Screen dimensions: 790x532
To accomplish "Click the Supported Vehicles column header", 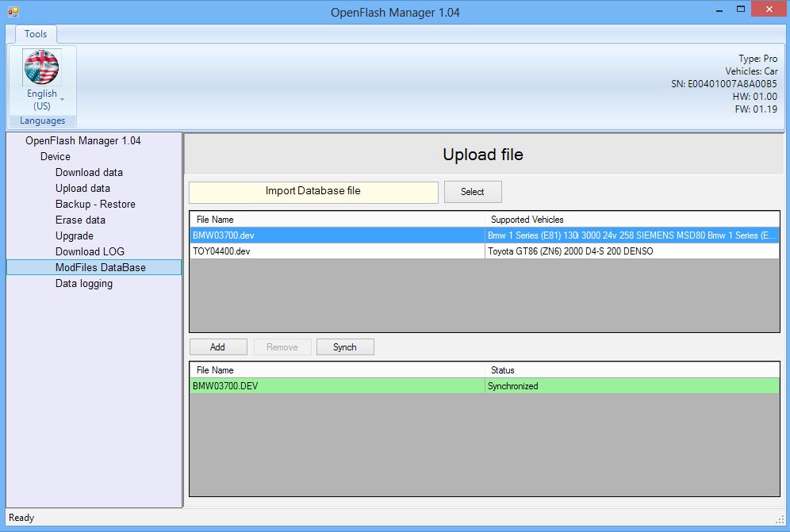I will (x=632, y=220).
